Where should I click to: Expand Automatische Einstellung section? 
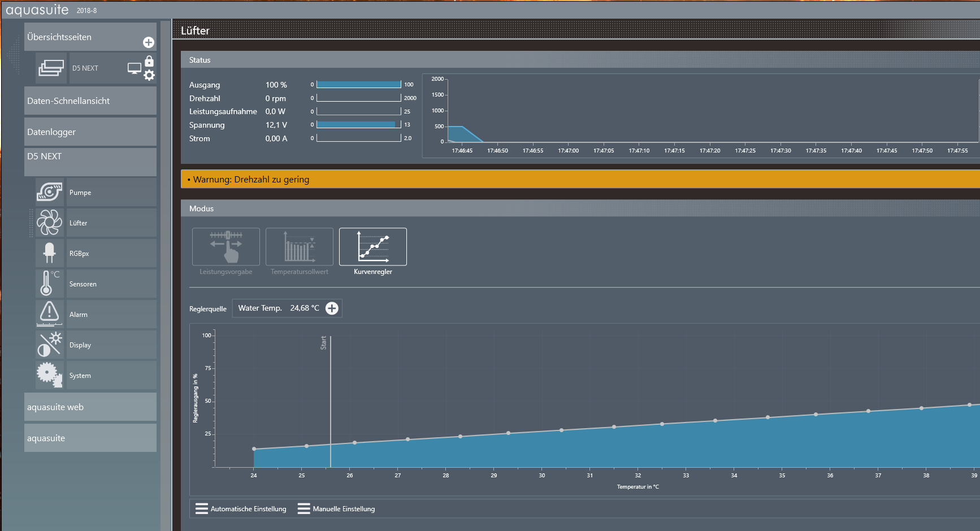tap(241, 509)
